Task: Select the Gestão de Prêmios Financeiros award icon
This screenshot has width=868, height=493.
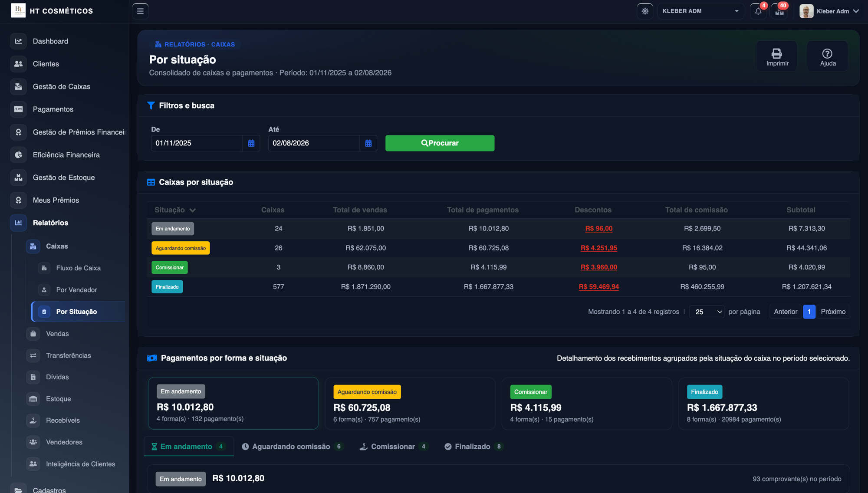Action: [18, 132]
